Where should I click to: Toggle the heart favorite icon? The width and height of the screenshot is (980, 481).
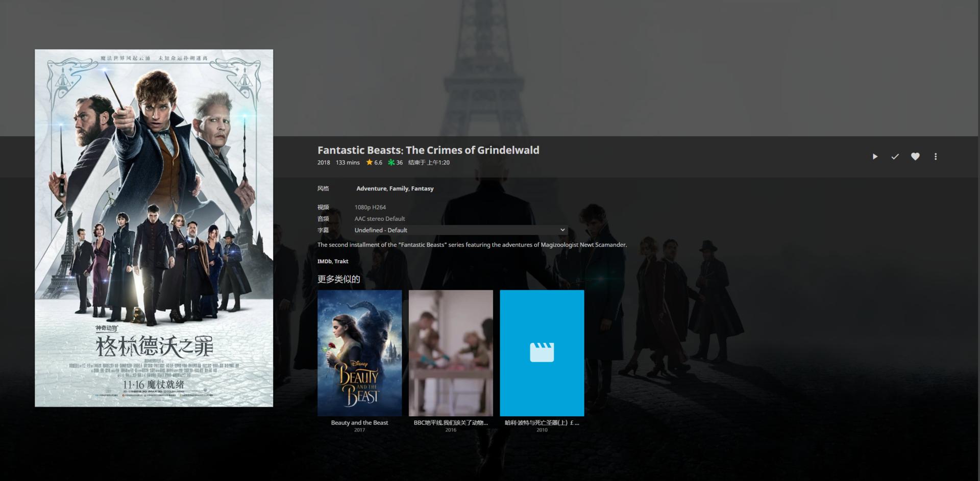pyautogui.click(x=915, y=157)
